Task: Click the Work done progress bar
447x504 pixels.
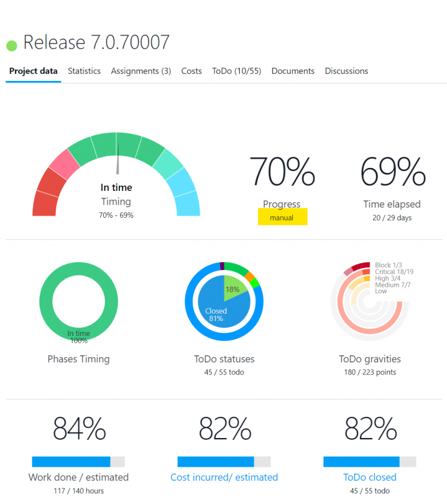Action: pos(78,461)
